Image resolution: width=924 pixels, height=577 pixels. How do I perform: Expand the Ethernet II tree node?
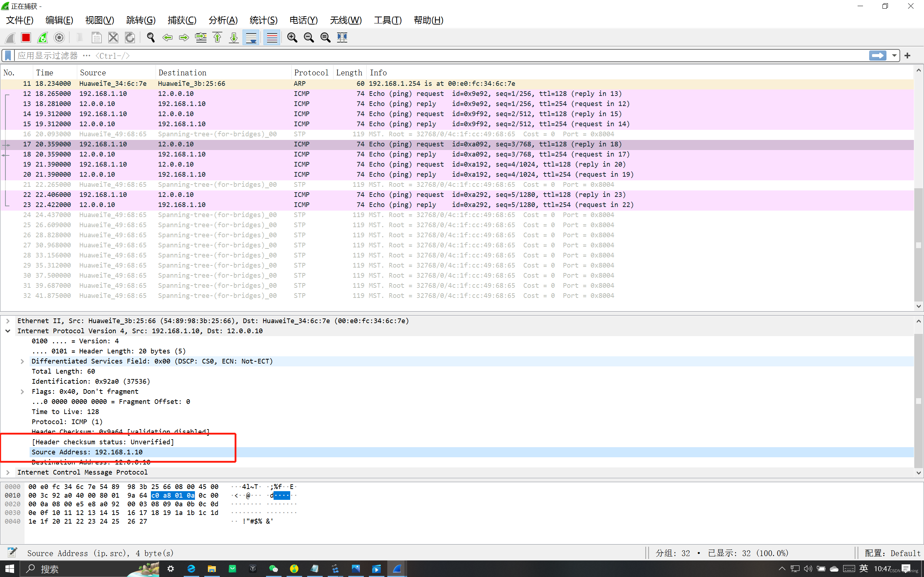pyautogui.click(x=8, y=321)
